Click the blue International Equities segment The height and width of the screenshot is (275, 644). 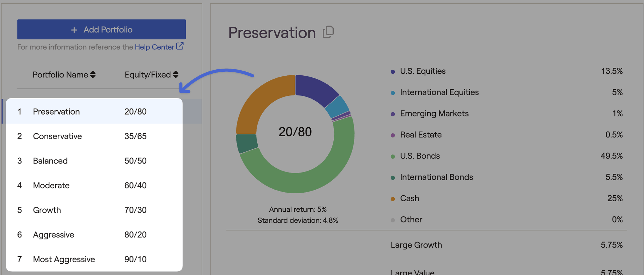337,107
